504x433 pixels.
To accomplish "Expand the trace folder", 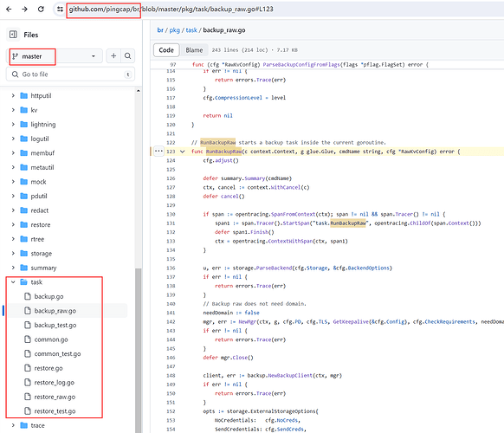I will point(13,425).
